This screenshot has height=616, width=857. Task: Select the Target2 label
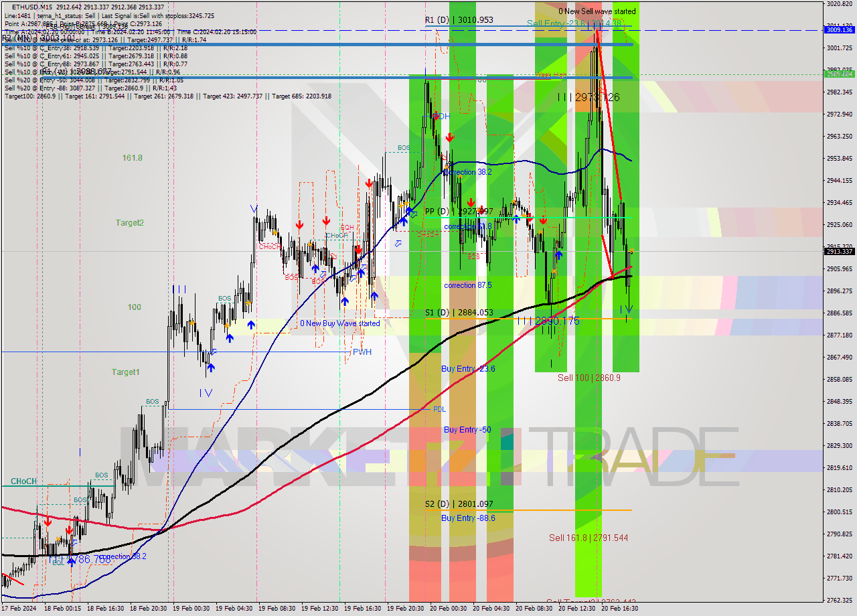pos(129,223)
